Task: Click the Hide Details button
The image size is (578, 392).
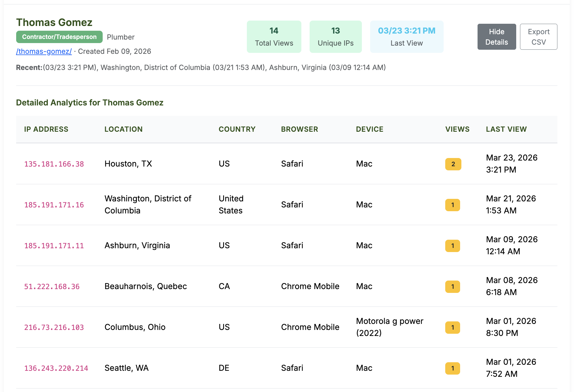Action: click(497, 37)
